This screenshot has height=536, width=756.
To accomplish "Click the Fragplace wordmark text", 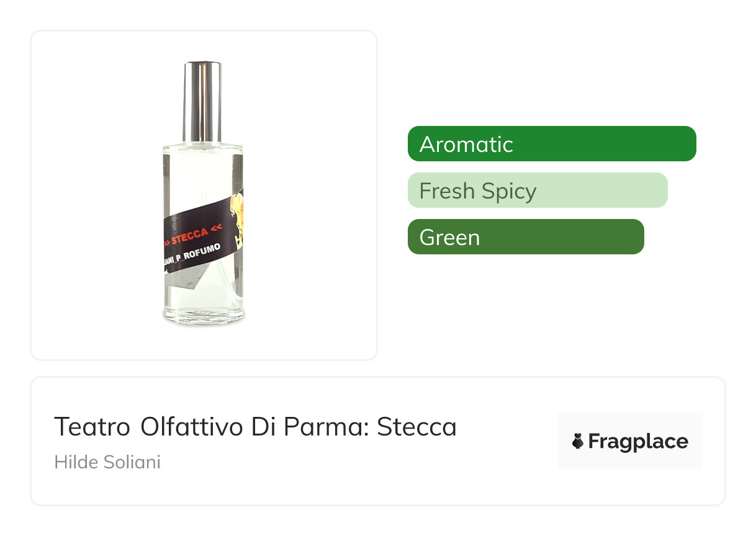I will coord(637,442).
